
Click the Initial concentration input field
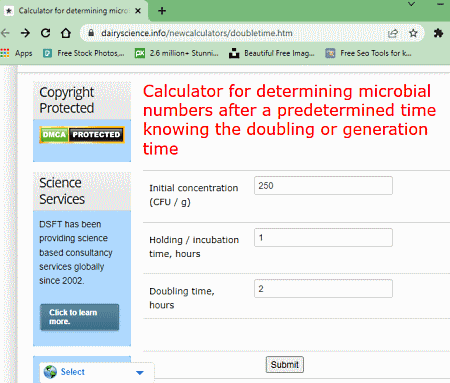click(323, 186)
